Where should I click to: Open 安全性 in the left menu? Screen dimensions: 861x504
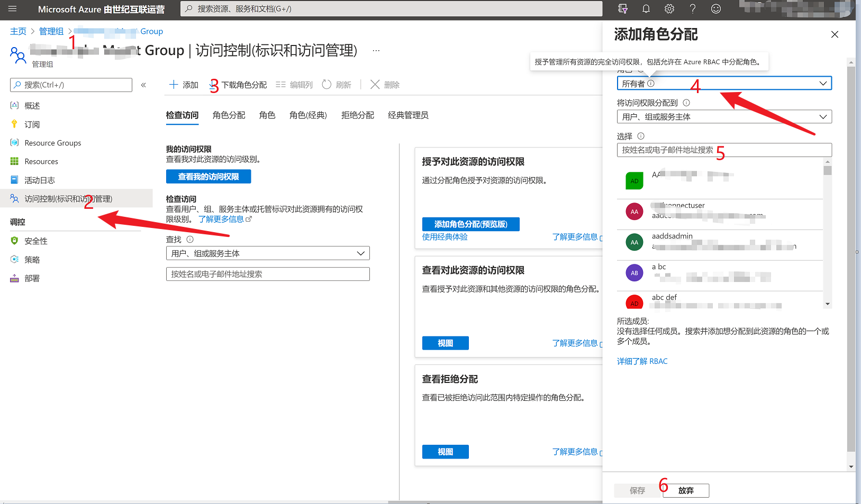click(x=36, y=241)
